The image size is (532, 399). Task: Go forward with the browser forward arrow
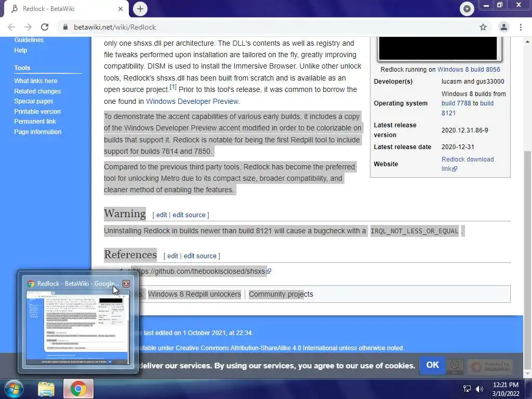point(28,27)
